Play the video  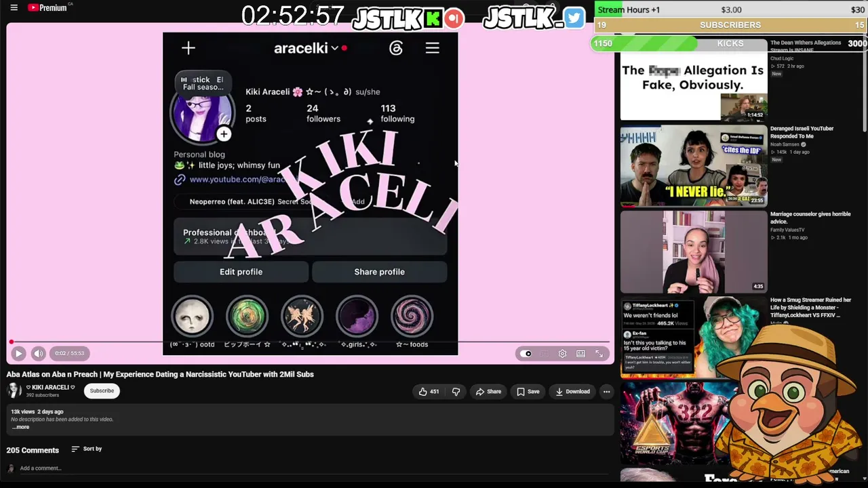18,353
